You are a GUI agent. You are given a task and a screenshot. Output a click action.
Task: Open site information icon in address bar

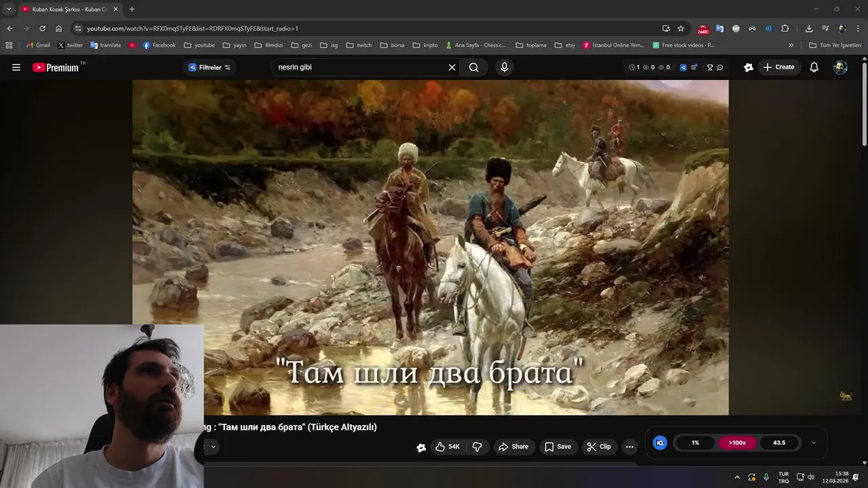click(78, 28)
